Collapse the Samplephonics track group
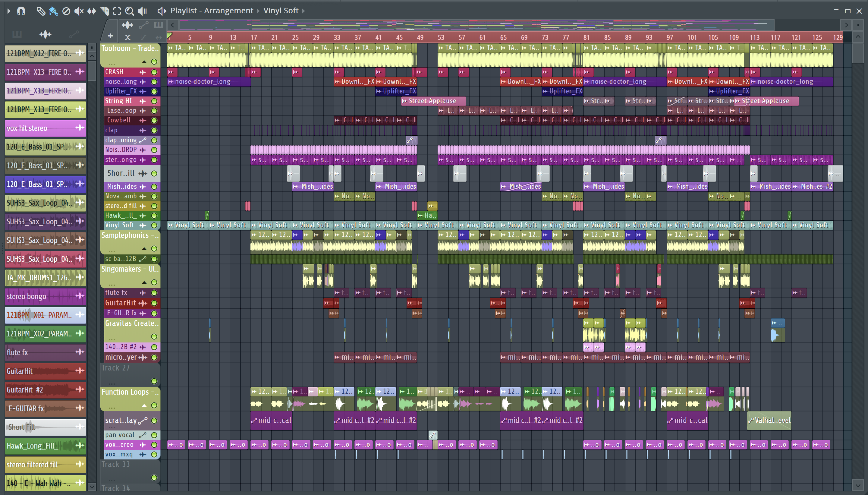868x495 pixels. [x=144, y=249]
